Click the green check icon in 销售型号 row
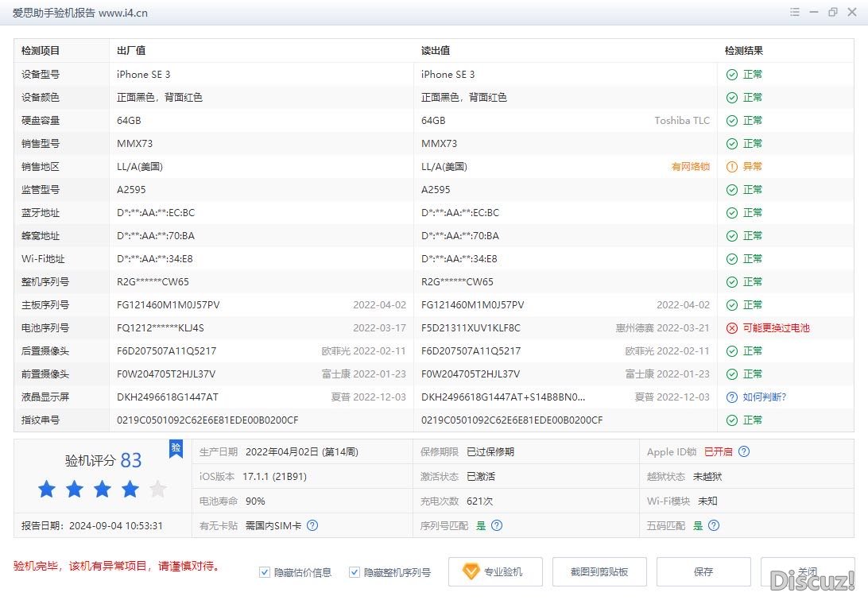Viewport: 868px width, 600px height. [732, 144]
